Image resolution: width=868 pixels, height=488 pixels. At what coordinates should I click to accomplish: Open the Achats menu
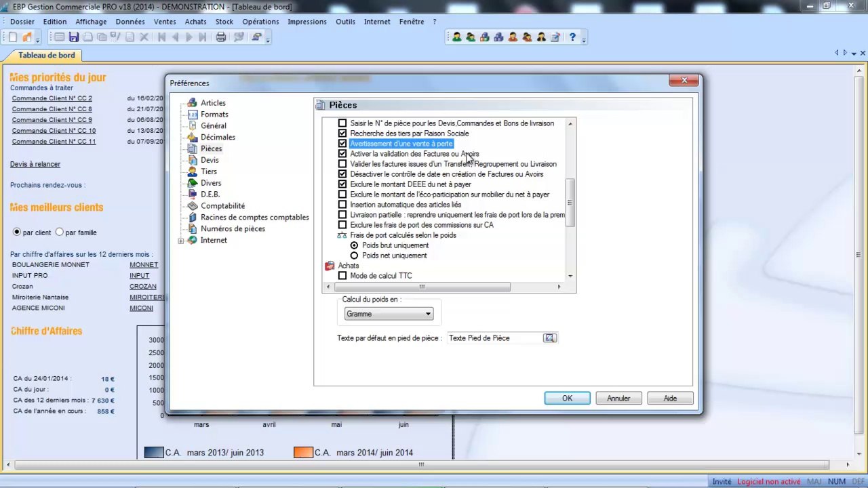(196, 22)
